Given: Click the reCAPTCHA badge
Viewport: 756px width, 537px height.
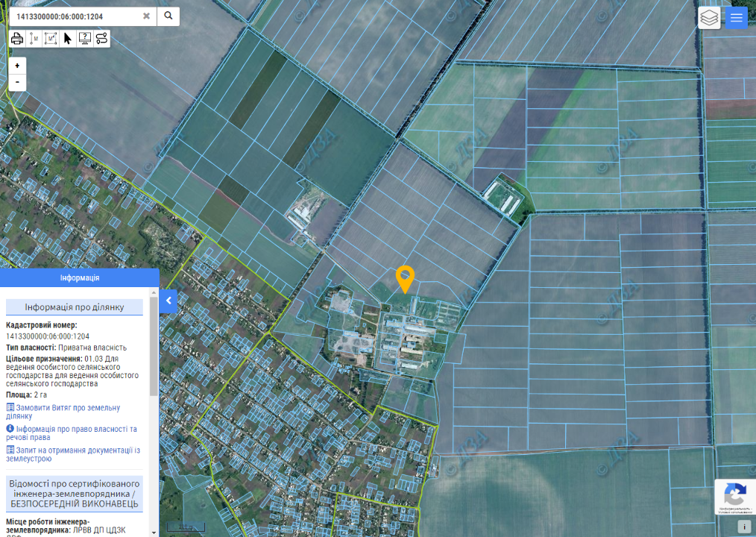Looking at the screenshot, I should [735, 497].
